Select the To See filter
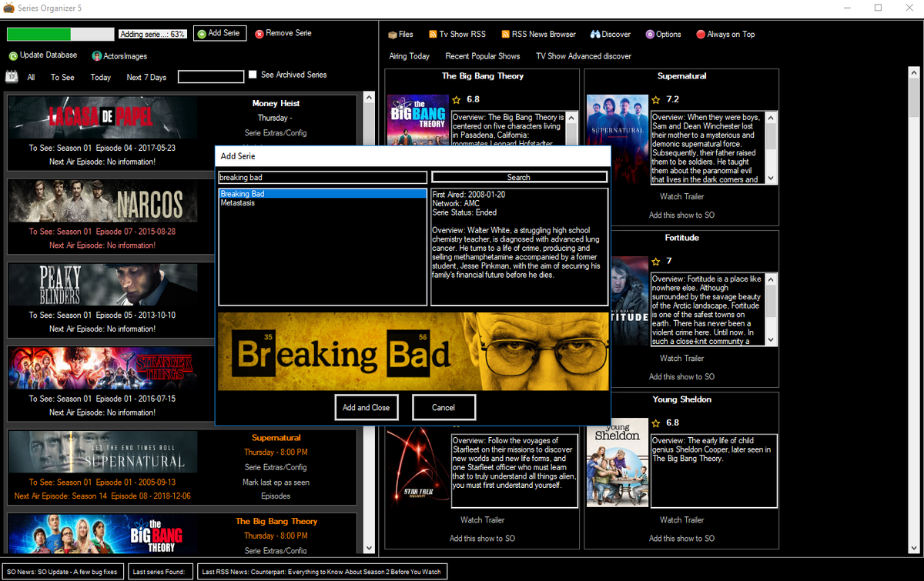 pyautogui.click(x=62, y=77)
